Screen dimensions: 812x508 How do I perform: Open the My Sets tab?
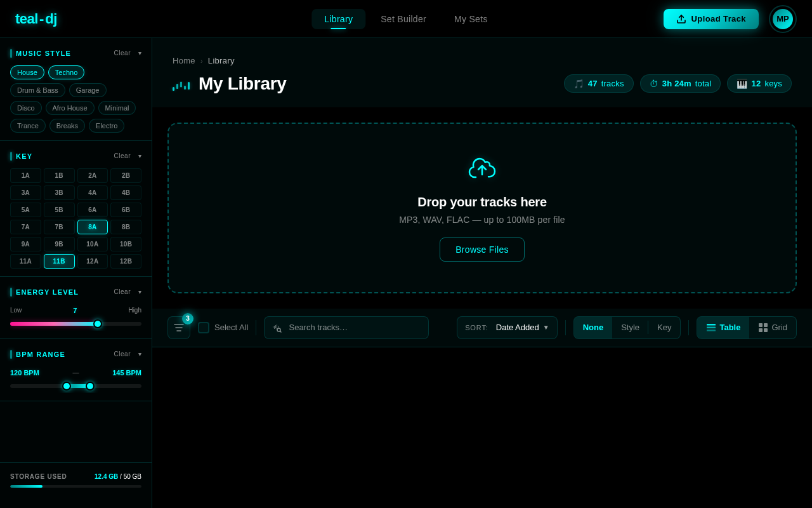tap(471, 19)
